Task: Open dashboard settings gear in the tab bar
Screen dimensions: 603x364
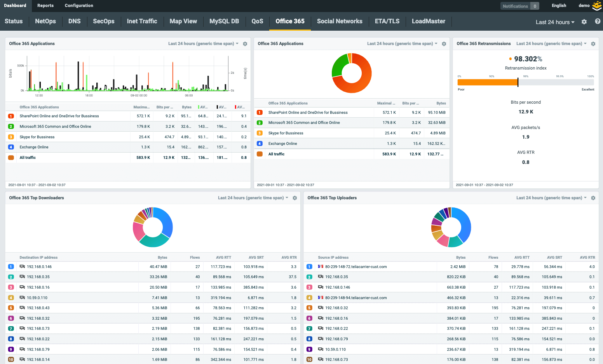Action: pos(584,22)
